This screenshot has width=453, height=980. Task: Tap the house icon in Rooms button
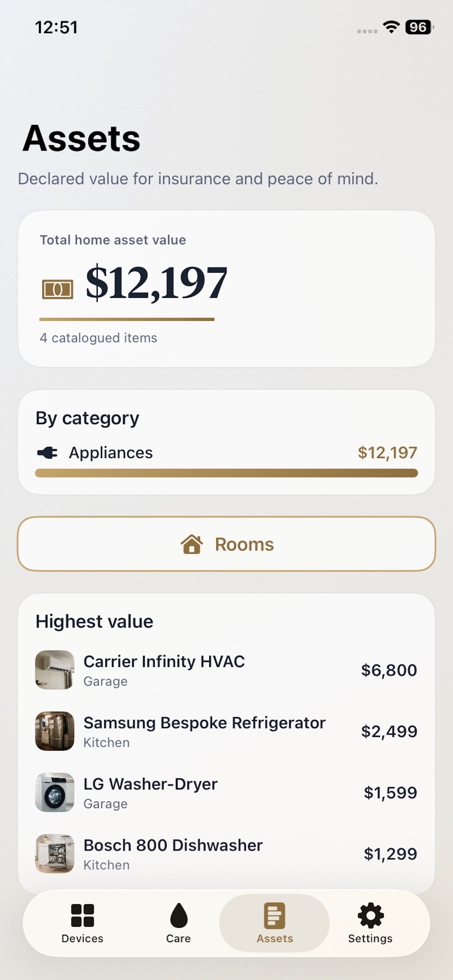[x=191, y=544]
